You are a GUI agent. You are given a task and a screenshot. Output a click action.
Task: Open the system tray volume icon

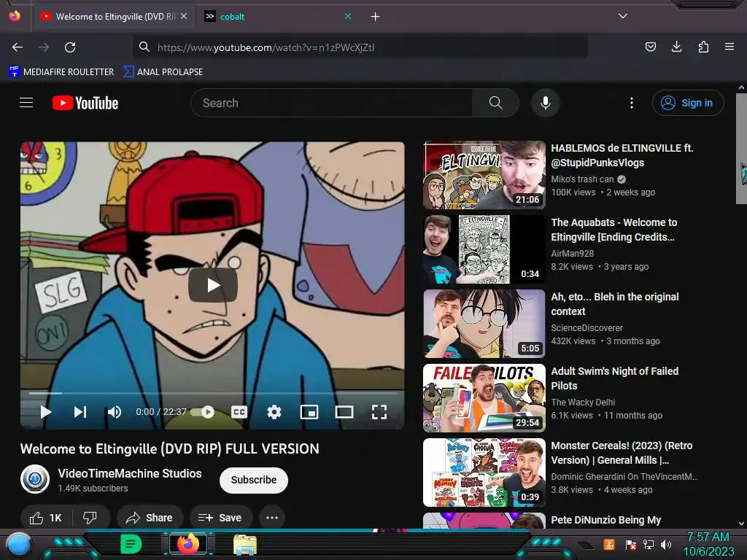coord(666,544)
